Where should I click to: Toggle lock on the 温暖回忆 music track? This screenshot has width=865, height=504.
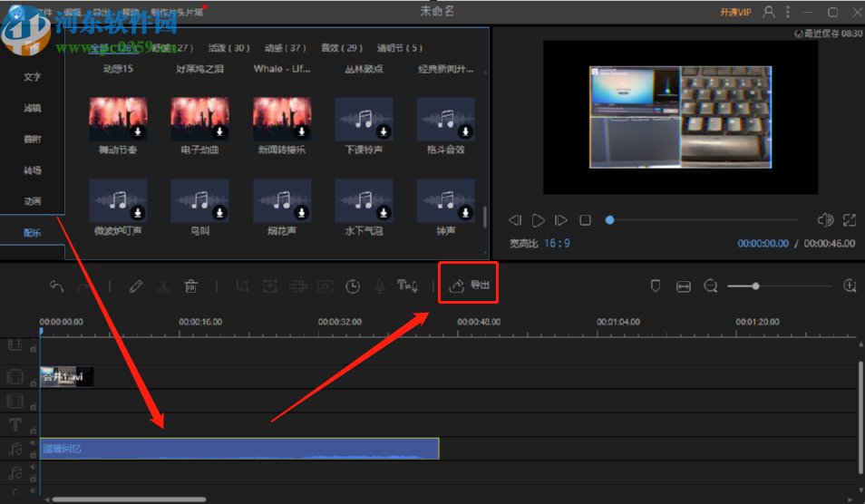tap(34, 454)
